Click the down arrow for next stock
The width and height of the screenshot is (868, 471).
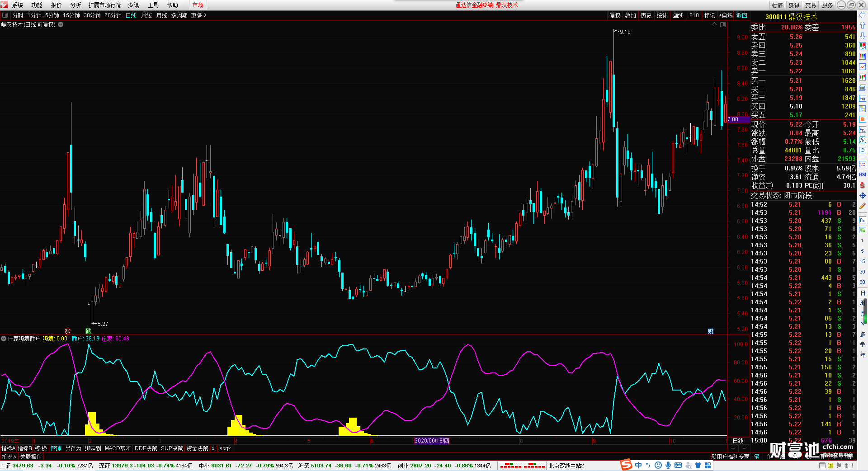863,35
